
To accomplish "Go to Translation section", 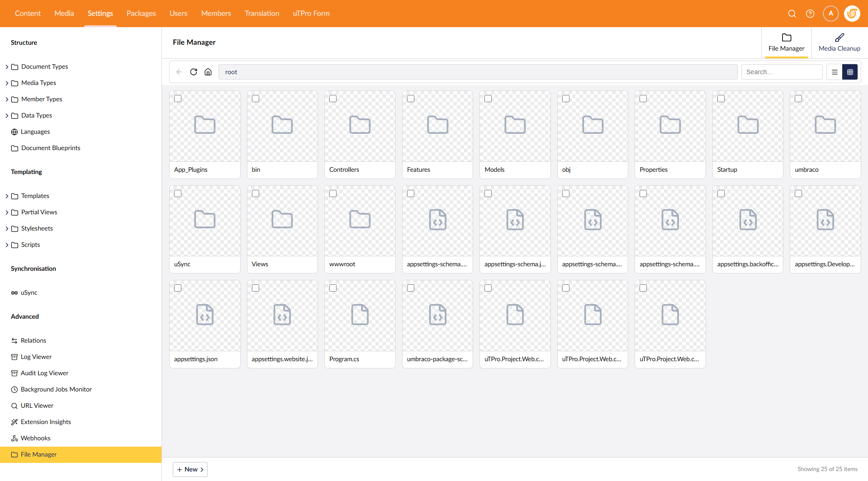I will 262,14.
